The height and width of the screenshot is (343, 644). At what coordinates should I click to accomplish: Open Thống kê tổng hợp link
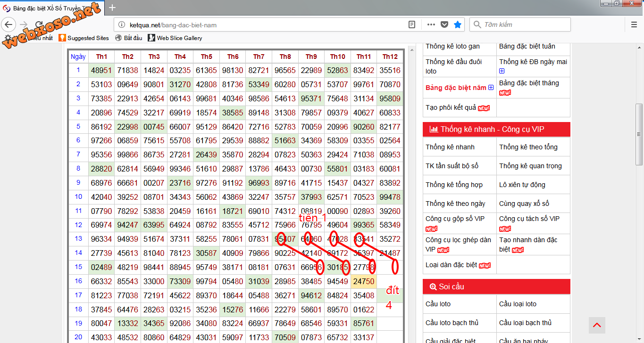pos(454,185)
